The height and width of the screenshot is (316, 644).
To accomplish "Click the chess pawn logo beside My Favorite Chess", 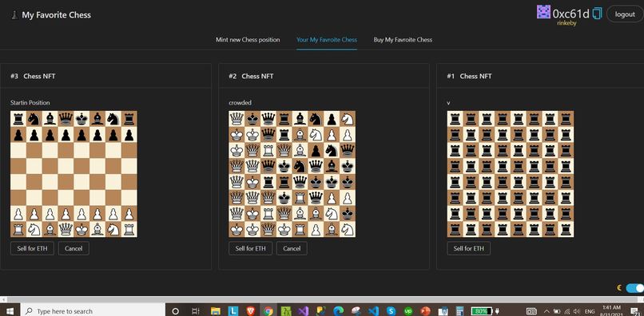I will click(14, 15).
